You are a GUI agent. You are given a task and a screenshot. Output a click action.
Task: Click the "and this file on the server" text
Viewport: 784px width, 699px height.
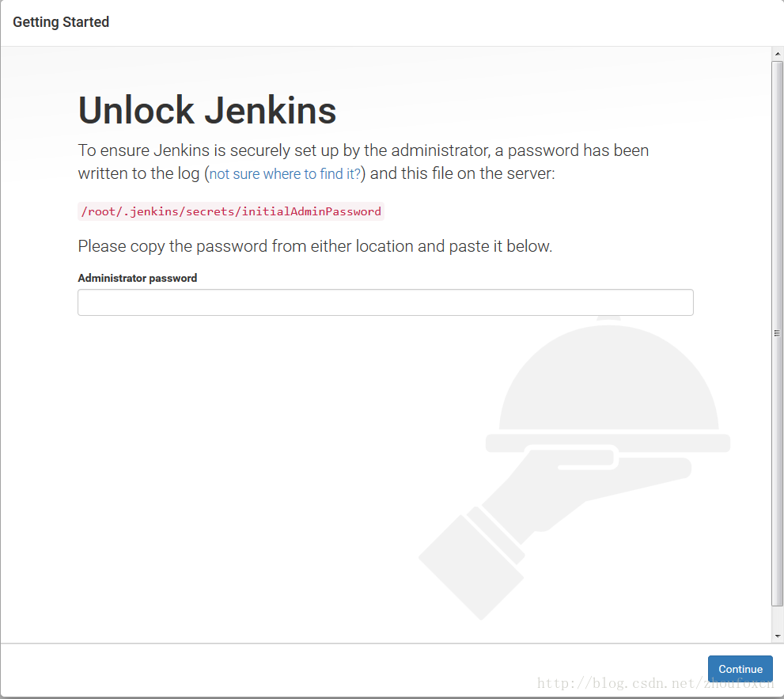pyautogui.click(x=463, y=173)
